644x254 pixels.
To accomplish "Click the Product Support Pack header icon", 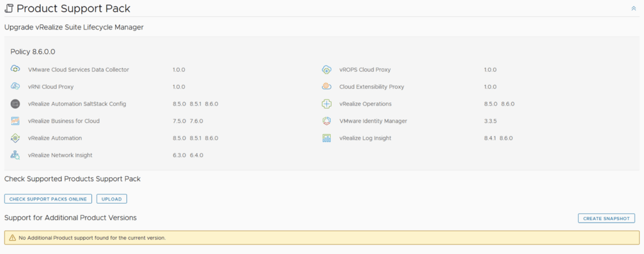I will click(9, 8).
